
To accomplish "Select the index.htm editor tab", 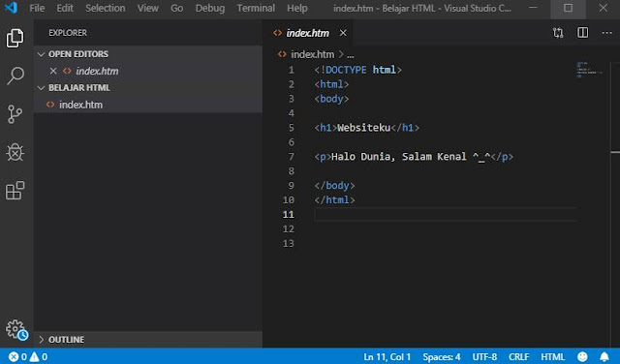I will tap(307, 33).
